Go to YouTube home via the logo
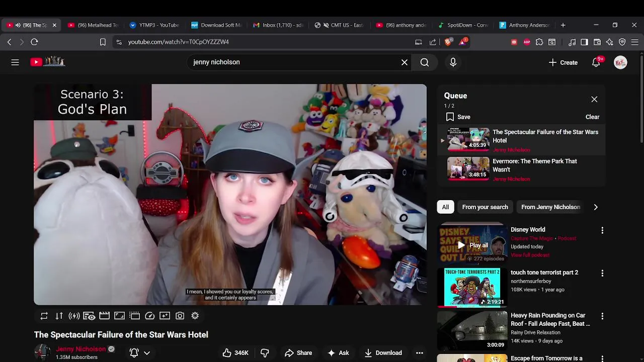The image size is (644, 362). (47, 62)
